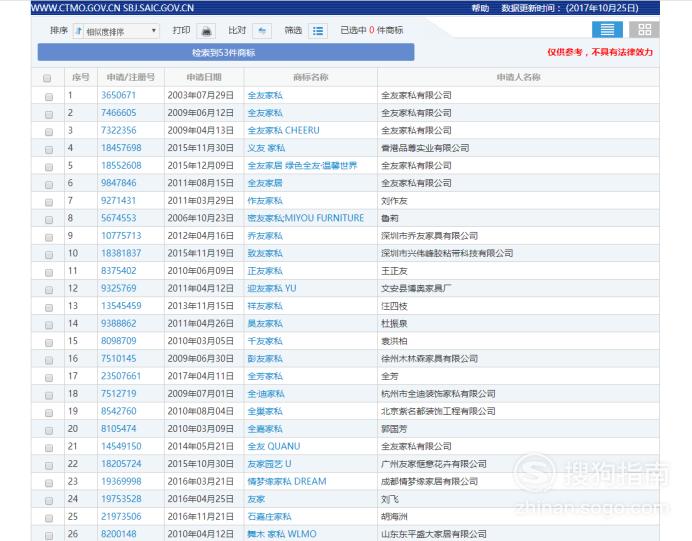Open registration number 7322356
The image size is (692, 541).
(x=118, y=131)
